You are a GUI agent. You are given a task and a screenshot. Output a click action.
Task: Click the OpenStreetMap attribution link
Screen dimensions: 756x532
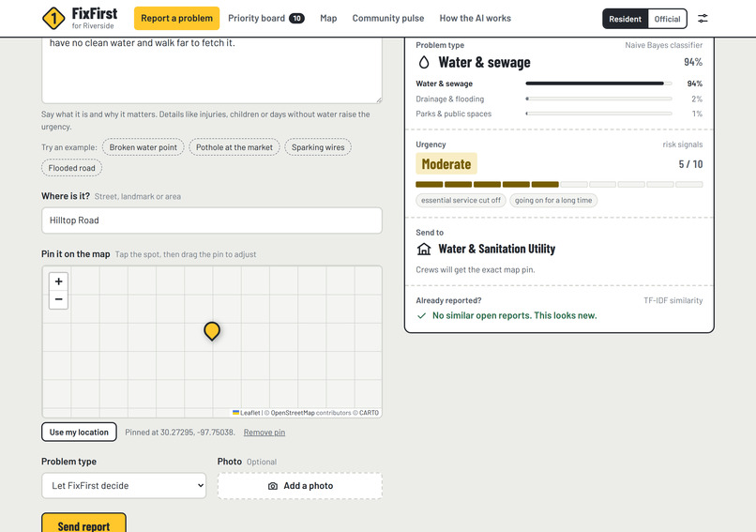click(293, 413)
